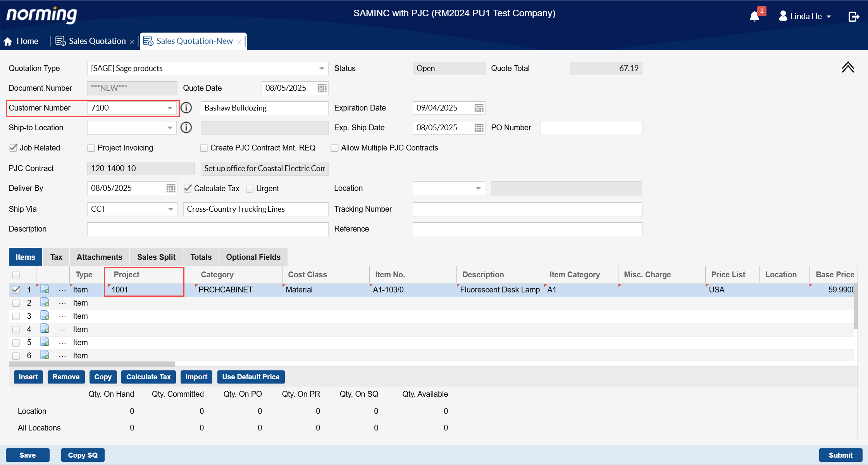
Task: Open the ellipsis menu in row 3
Action: (x=62, y=316)
